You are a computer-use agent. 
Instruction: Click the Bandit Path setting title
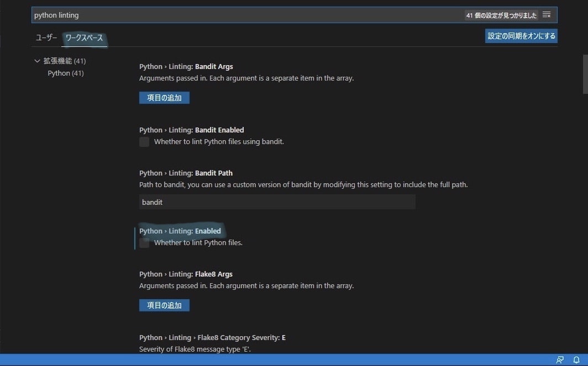(186, 173)
